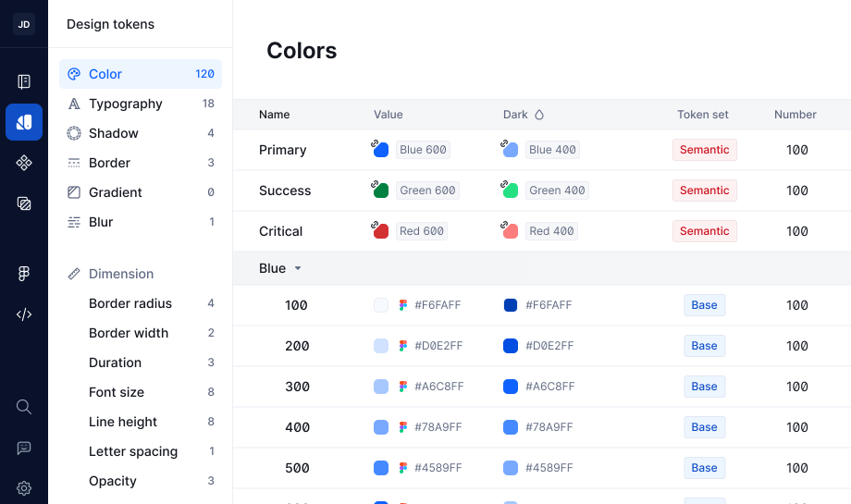Click the Semantic tag on the Success row
Viewport: 851px width, 504px height.
pyautogui.click(x=704, y=191)
